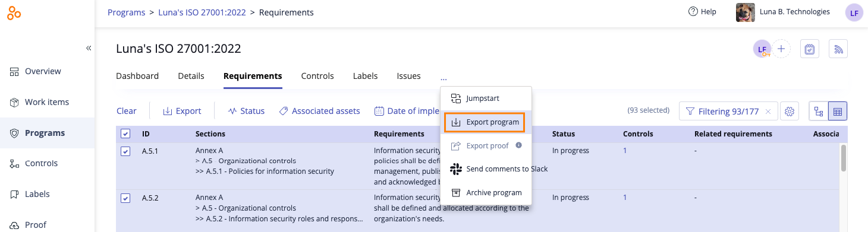Click the vertical table scrollbar
The image size is (868, 232).
pos(843,158)
